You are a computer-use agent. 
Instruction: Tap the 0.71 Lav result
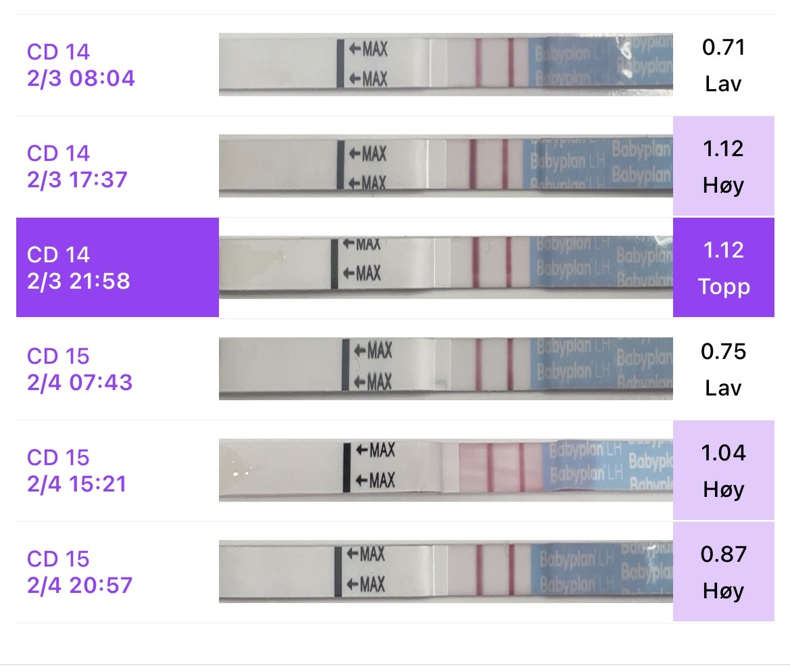723,65
